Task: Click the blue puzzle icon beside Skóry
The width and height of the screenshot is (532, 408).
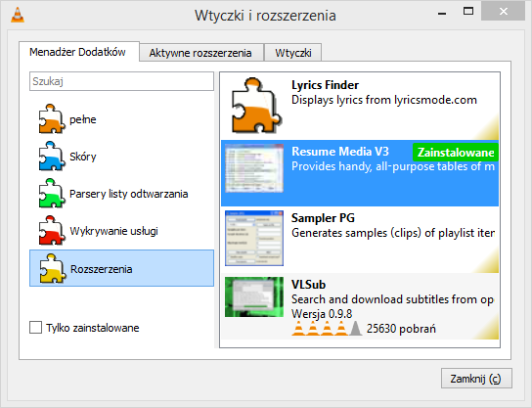Action: coord(52,157)
